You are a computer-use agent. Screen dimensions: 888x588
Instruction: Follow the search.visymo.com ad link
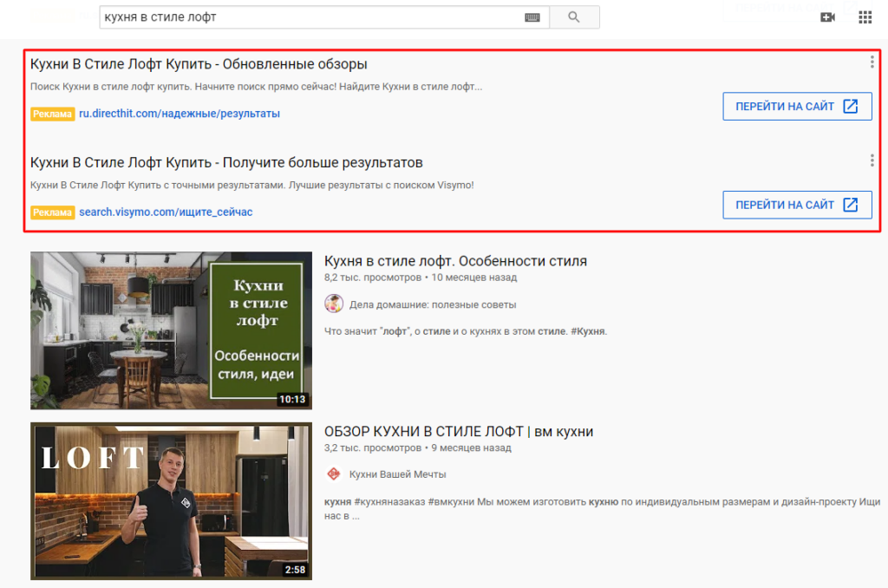click(166, 212)
